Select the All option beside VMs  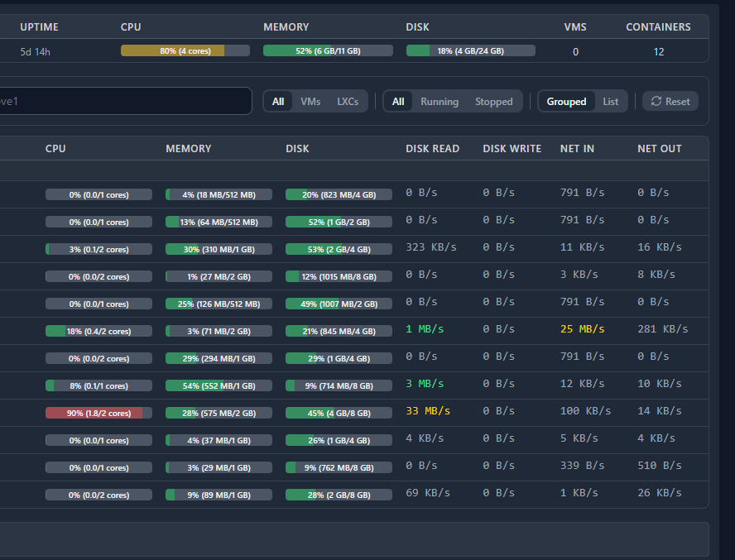pyautogui.click(x=278, y=101)
